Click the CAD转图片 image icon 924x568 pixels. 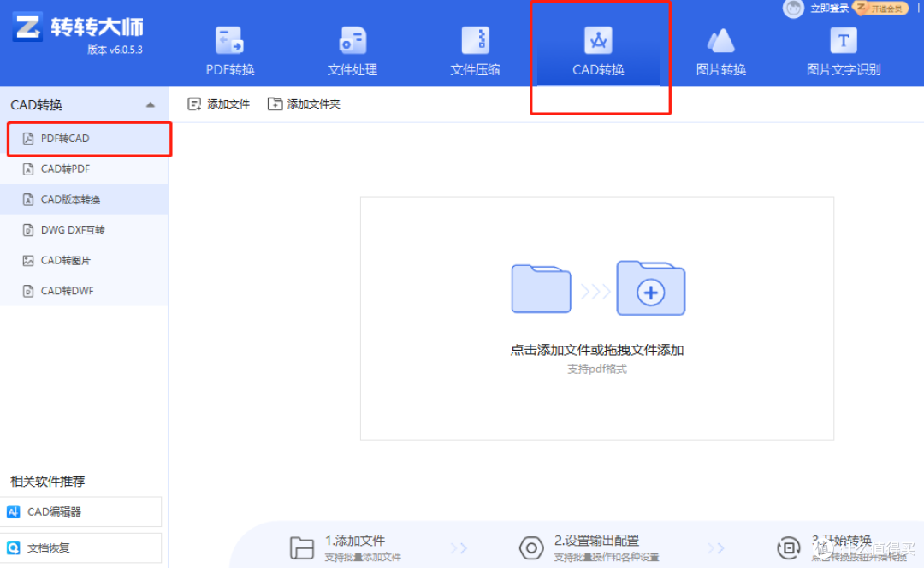pos(27,260)
